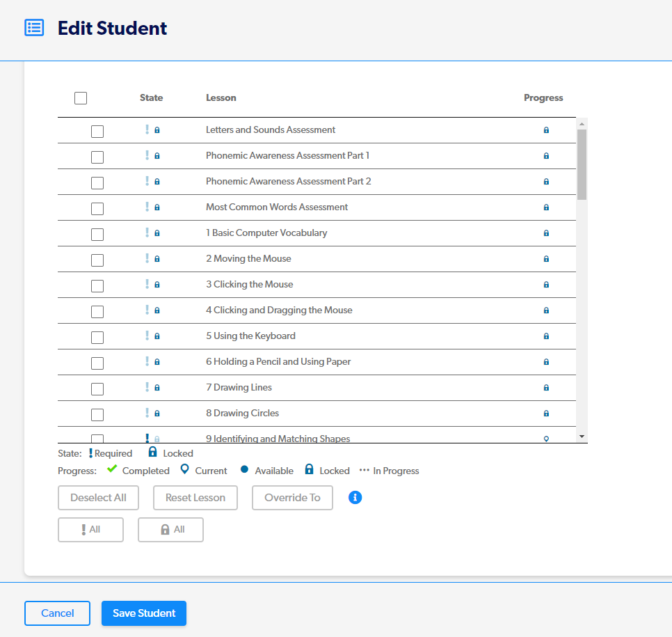Click State lock icon for 7 Drawing Lines
The image size is (672, 637).
157,387
